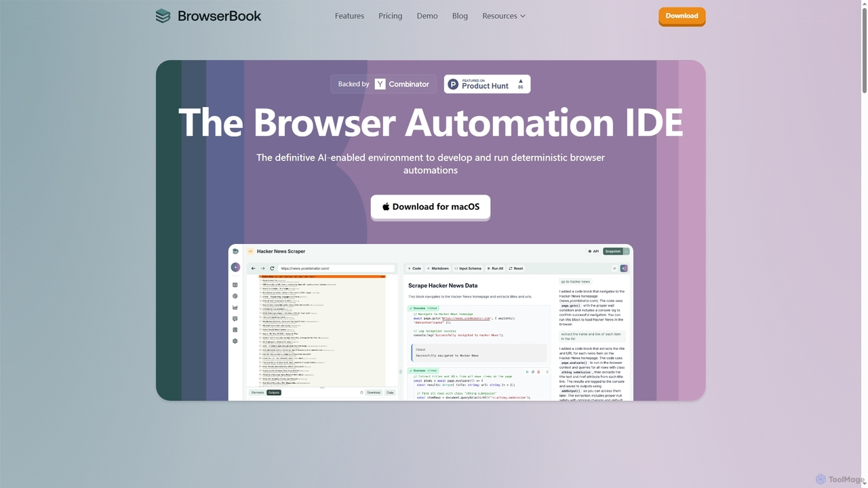Screen dimensions: 868x488
Task: Click the red delete icon on second code block
Action: [538, 372]
